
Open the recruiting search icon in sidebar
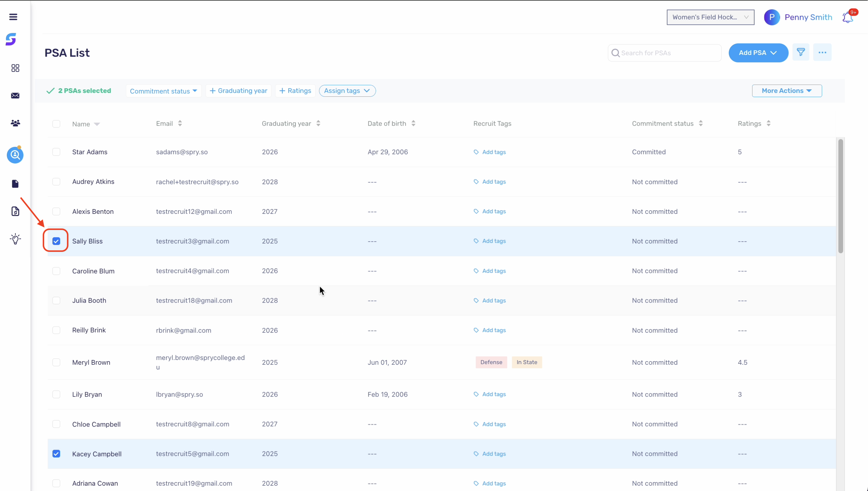[x=15, y=155]
